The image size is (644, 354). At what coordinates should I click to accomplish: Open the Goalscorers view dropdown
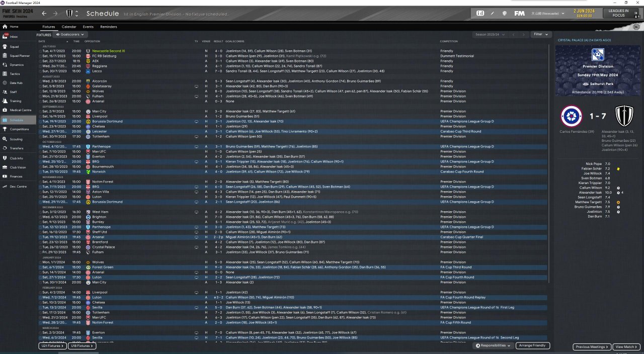pos(69,35)
